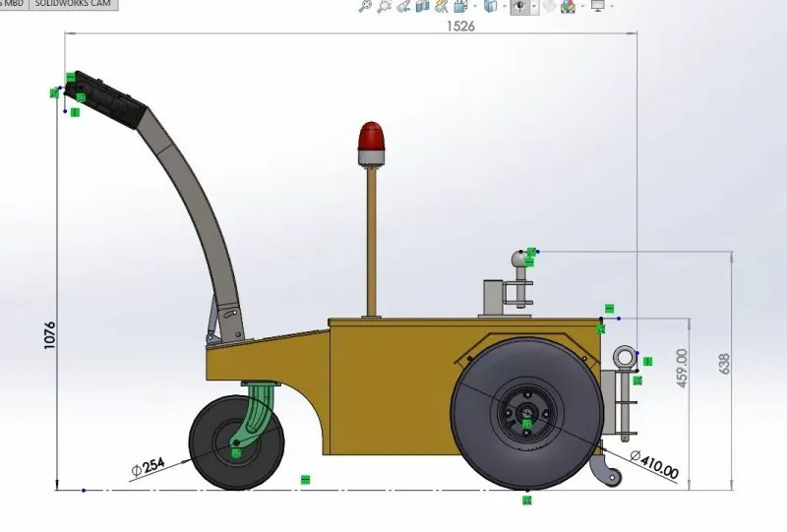
Task: Expand the View Orientation dropdown arrow
Action: [x=472, y=6]
